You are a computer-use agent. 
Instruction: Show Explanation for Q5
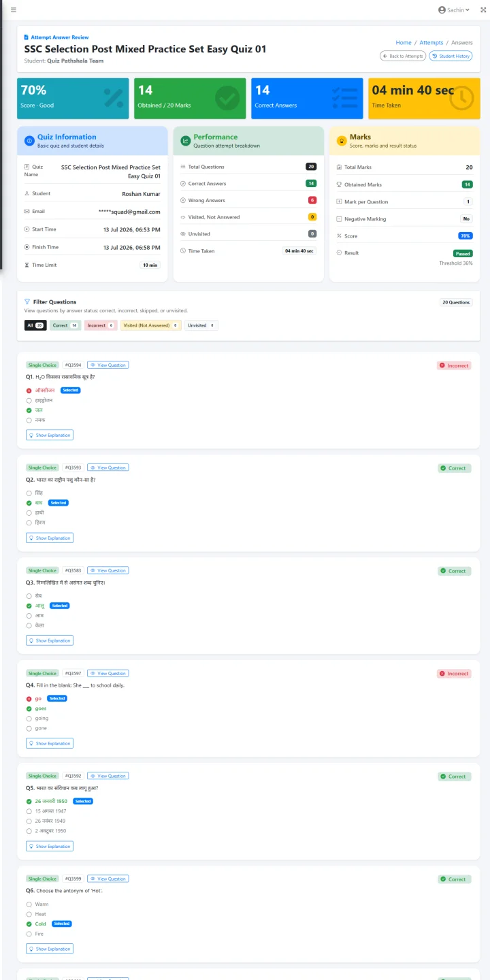(x=50, y=846)
